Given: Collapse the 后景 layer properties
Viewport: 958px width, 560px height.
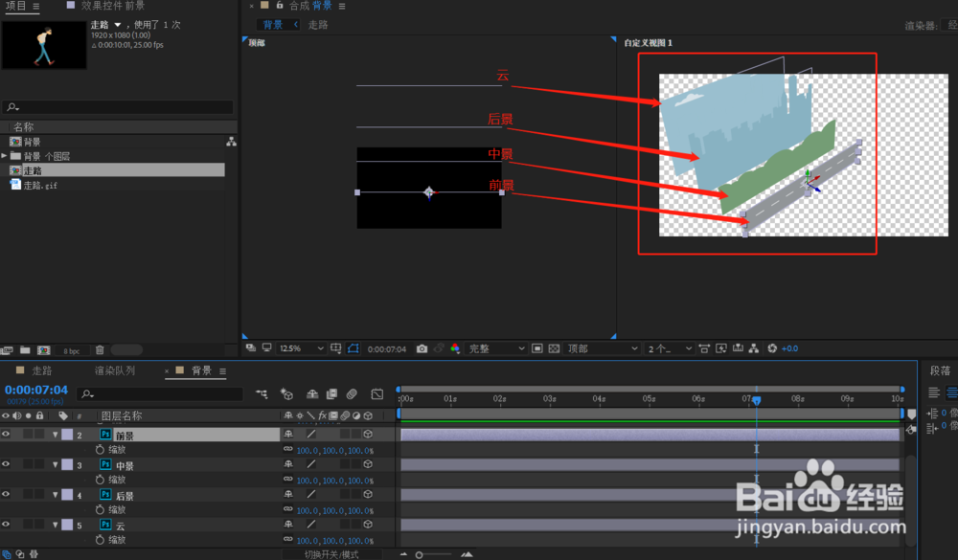Looking at the screenshot, I should [55, 495].
